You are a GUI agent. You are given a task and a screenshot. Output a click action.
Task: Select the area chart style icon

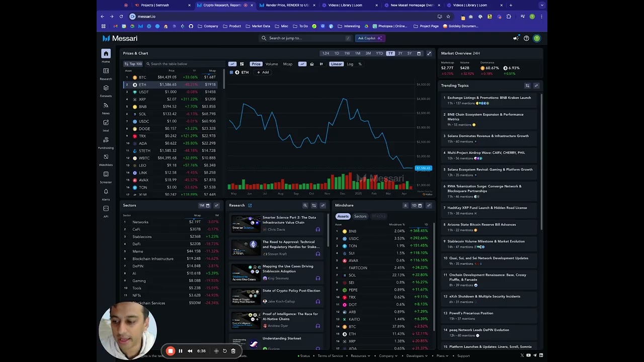(x=312, y=64)
